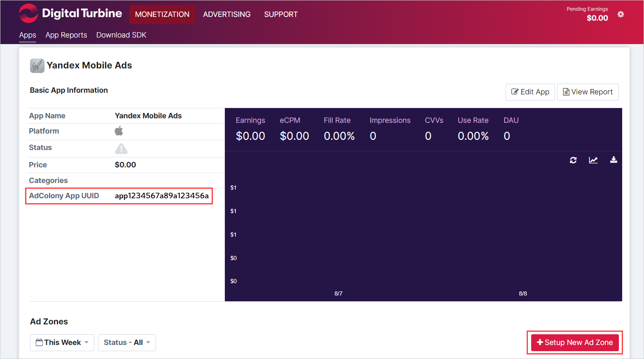
Task: Click the Yandex Mobile Ads app icon
Action: pos(37,66)
